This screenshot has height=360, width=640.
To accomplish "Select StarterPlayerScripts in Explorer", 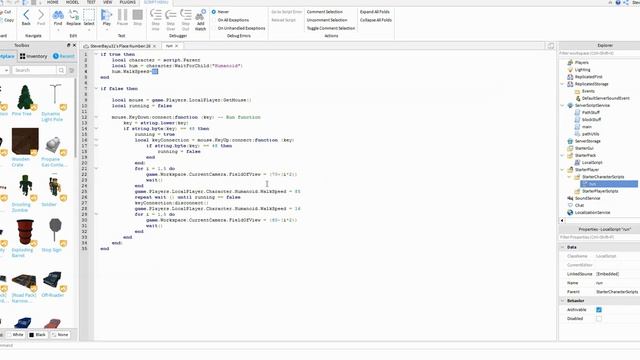I will (x=600, y=191).
